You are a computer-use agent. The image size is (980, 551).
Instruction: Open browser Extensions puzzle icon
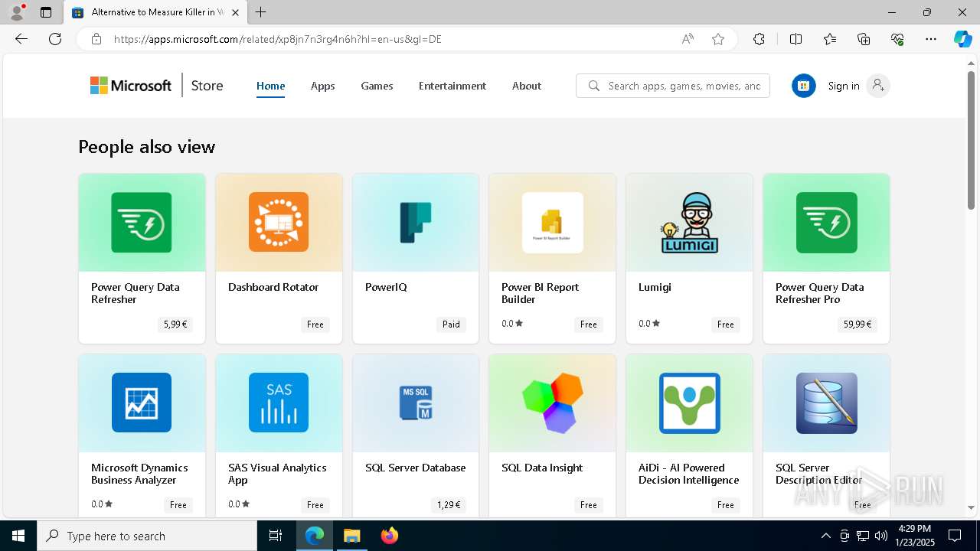(x=759, y=39)
